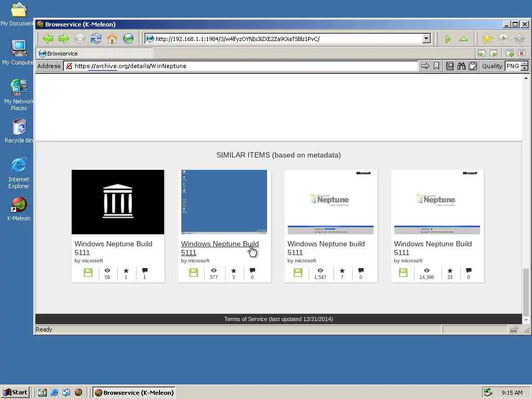Open history with the clock icon
The image size is (532, 399).
point(503,38)
